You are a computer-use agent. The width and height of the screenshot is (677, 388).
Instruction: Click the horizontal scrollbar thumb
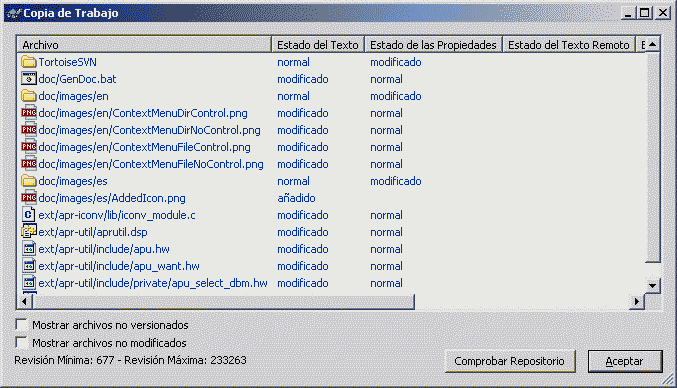coord(223,301)
